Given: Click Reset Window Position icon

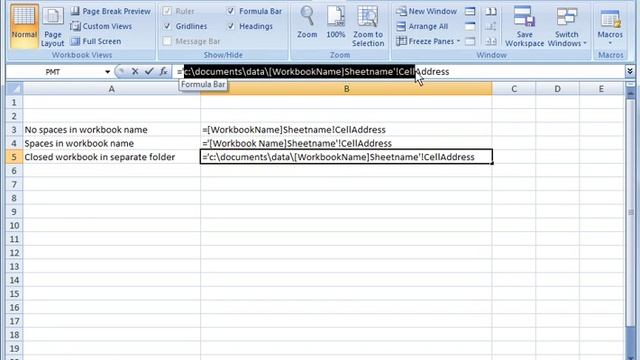Looking at the screenshot, I should click(x=491, y=41).
